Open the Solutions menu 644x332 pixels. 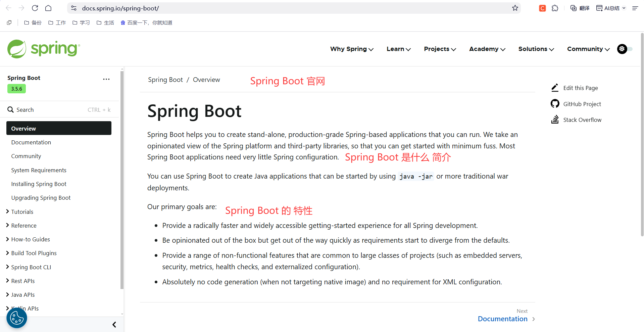536,49
